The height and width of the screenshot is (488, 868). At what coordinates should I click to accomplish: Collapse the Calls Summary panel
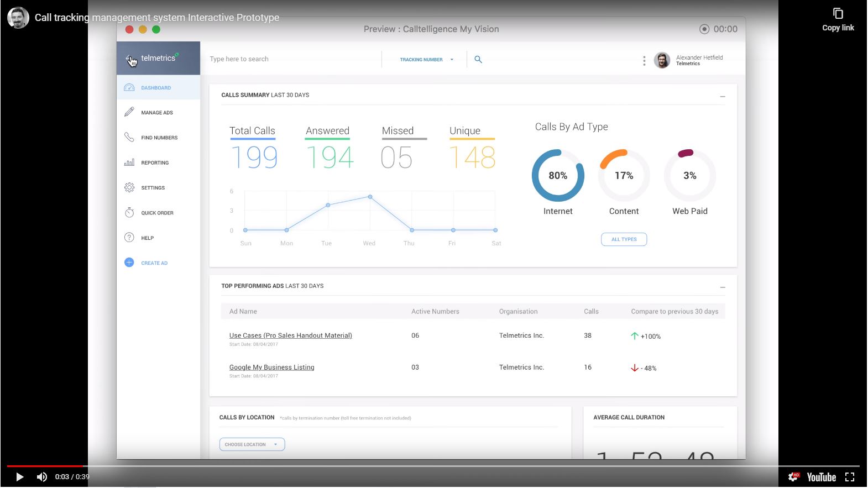click(x=722, y=97)
